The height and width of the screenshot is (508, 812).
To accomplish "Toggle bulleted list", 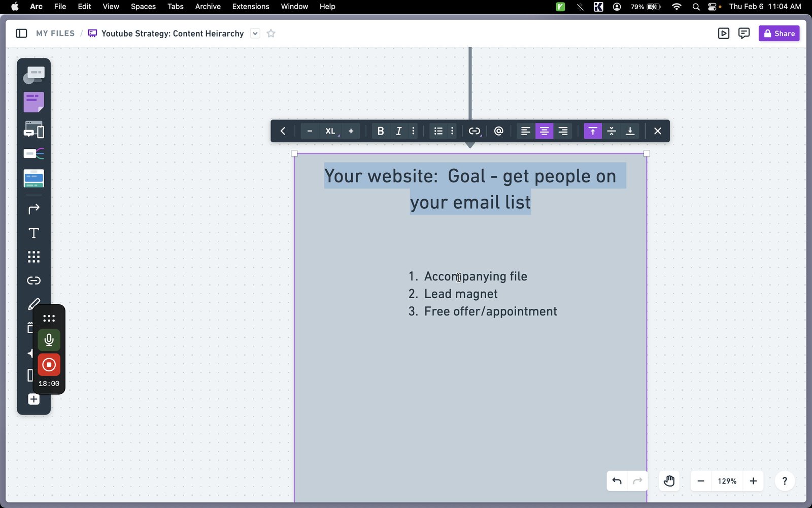I will (438, 131).
